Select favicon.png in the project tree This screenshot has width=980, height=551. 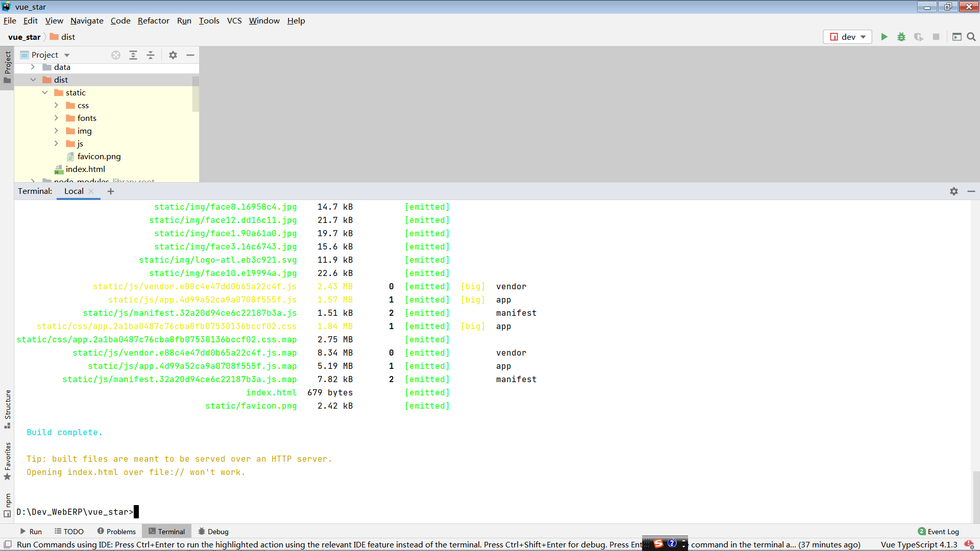click(99, 157)
